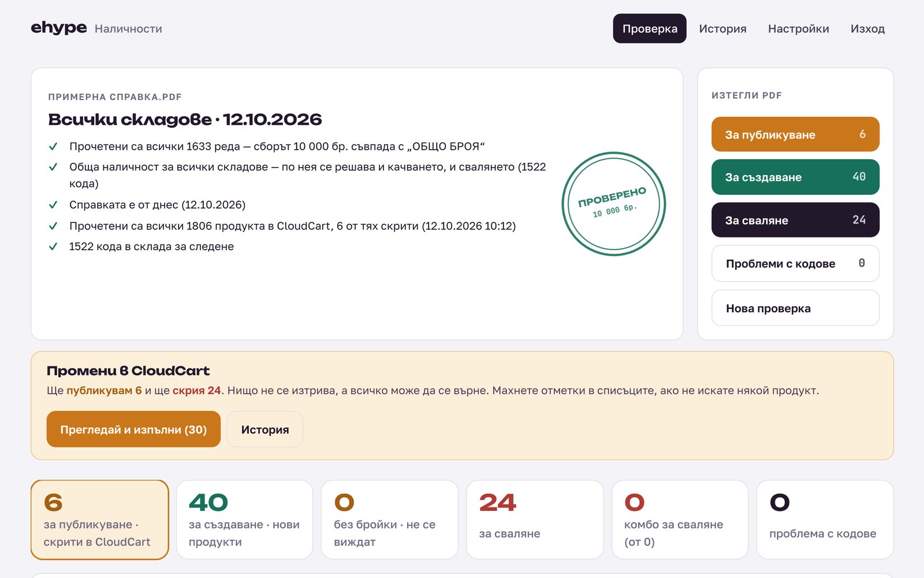Open the Проверка tab
This screenshot has height=578, width=924.
pyautogui.click(x=650, y=28)
